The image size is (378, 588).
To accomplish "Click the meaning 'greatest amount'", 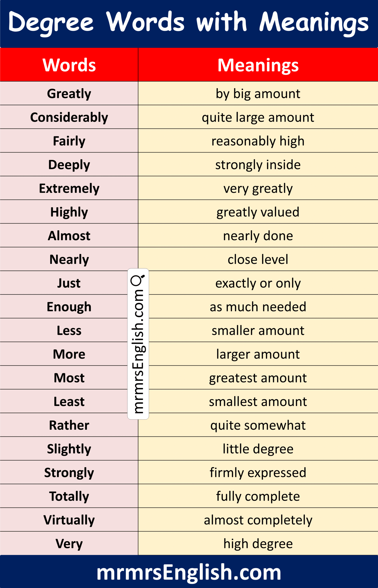I will click(258, 378).
